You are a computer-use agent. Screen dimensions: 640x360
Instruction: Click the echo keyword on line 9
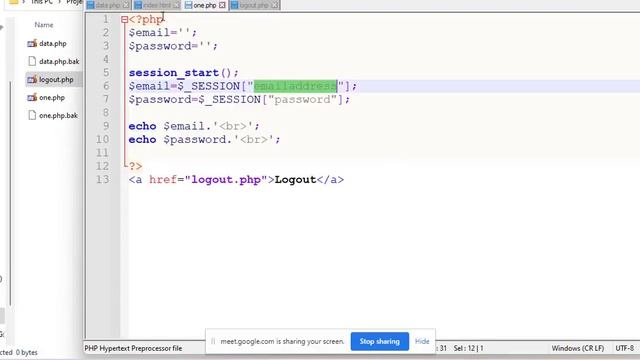[142, 126]
